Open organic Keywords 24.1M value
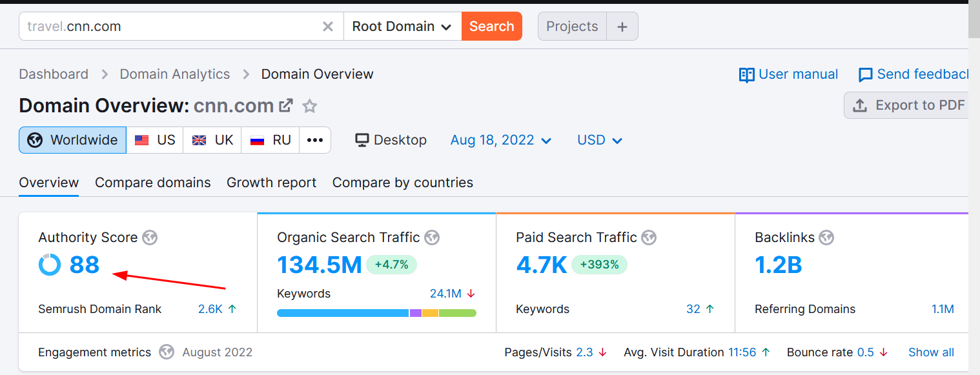Viewport: 980px width, 375px height. click(445, 294)
